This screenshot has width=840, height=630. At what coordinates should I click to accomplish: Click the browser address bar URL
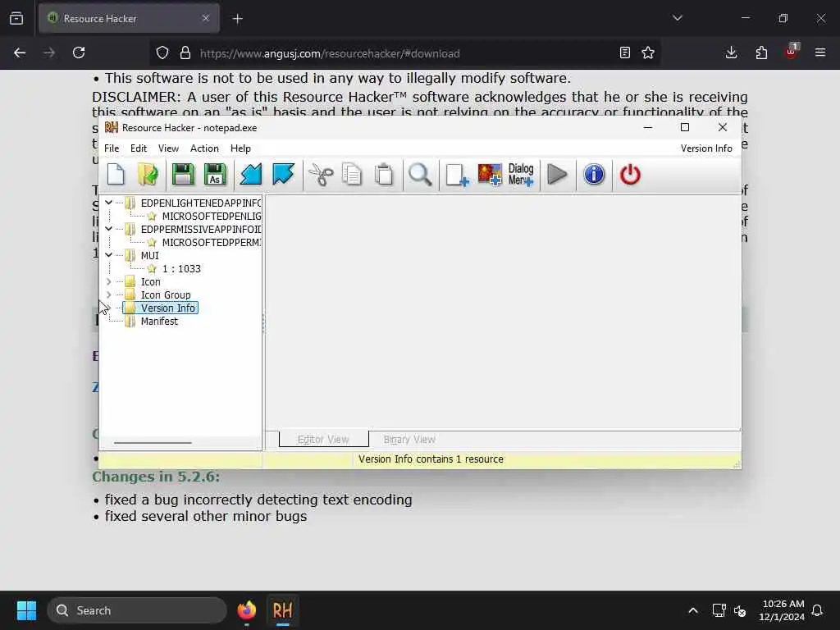(x=330, y=53)
